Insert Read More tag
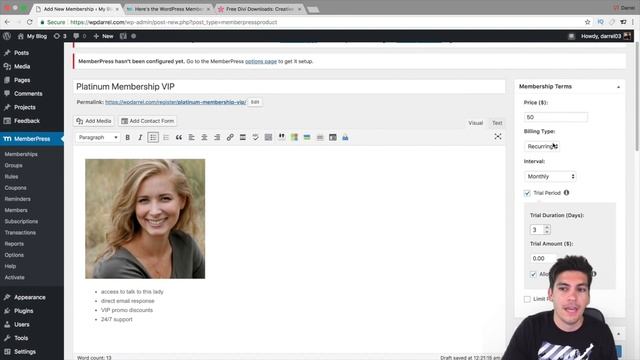Image resolution: width=640 pixels, height=360 pixels. [242, 138]
